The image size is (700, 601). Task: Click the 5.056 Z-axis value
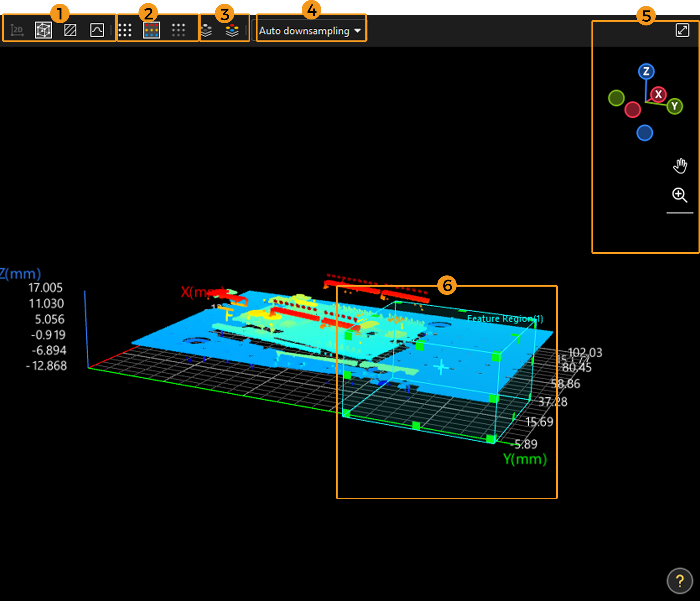[x=49, y=319]
